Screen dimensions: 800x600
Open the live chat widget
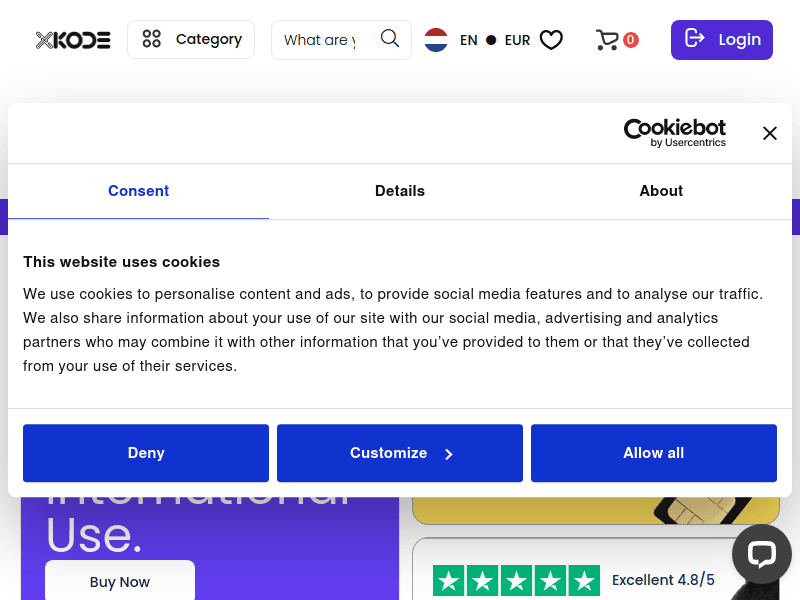761,554
